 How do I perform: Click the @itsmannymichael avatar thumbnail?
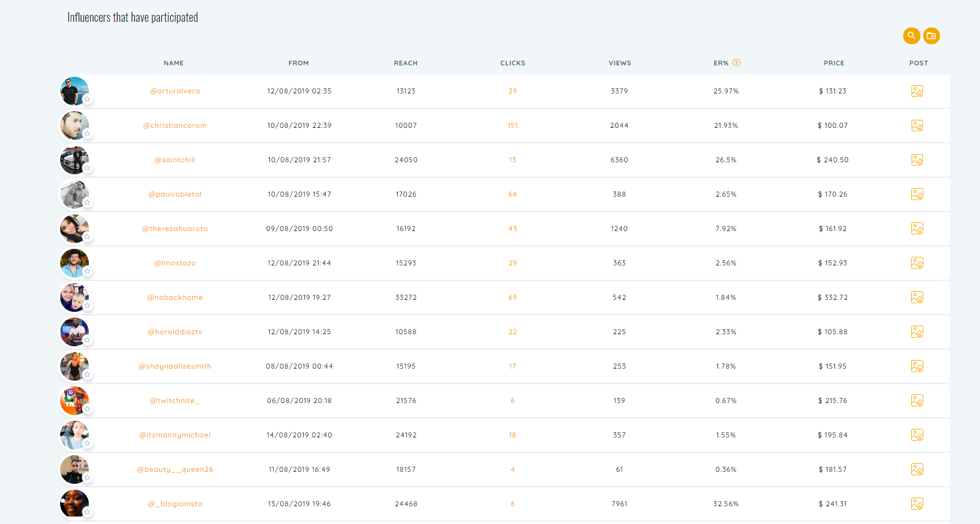coord(75,435)
